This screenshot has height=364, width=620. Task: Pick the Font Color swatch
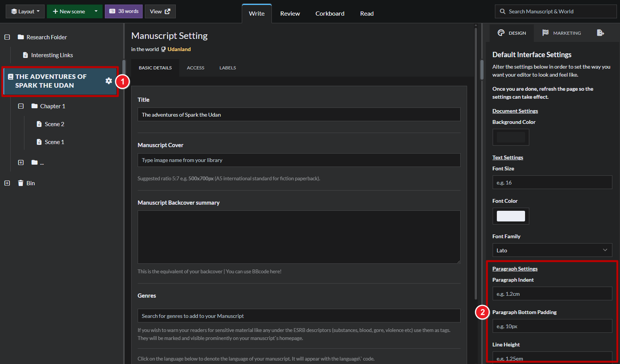coord(511,216)
